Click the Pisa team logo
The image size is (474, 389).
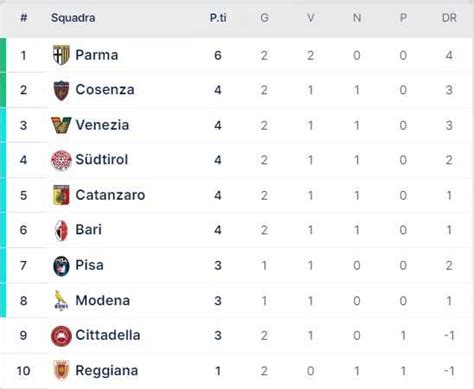point(61,266)
